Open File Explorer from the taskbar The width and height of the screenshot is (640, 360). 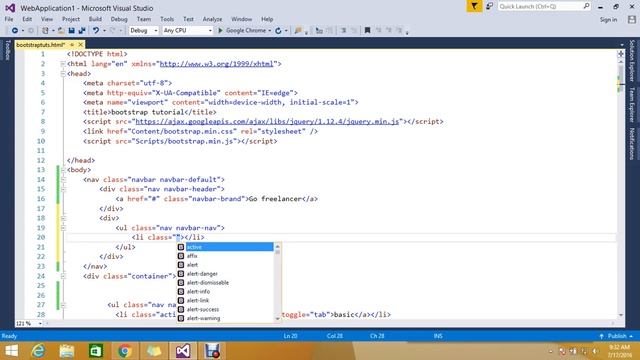[x=67, y=351]
